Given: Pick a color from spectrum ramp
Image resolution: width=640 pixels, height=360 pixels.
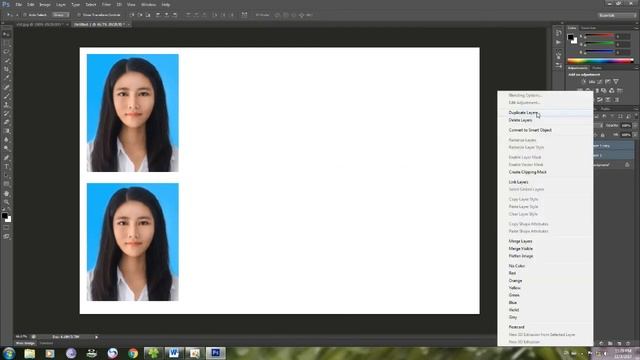Looking at the screenshot, I should pos(600,61).
